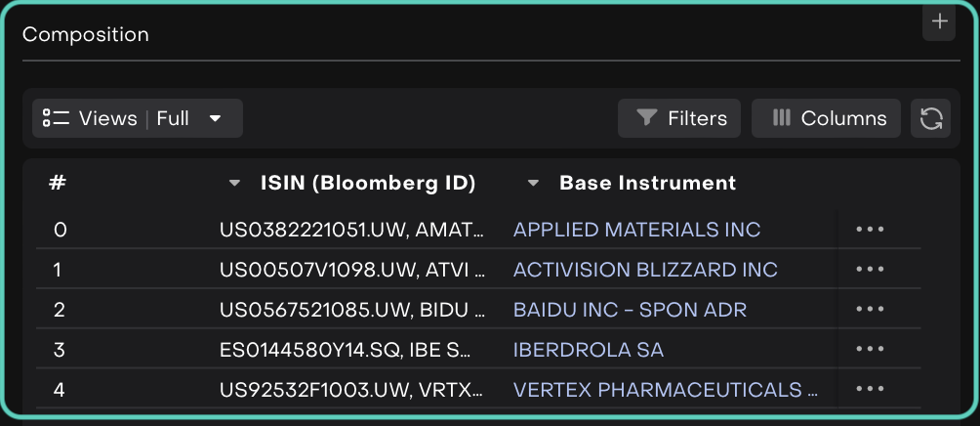Open three-dot menu for Activision Blizzard row

pos(869,270)
